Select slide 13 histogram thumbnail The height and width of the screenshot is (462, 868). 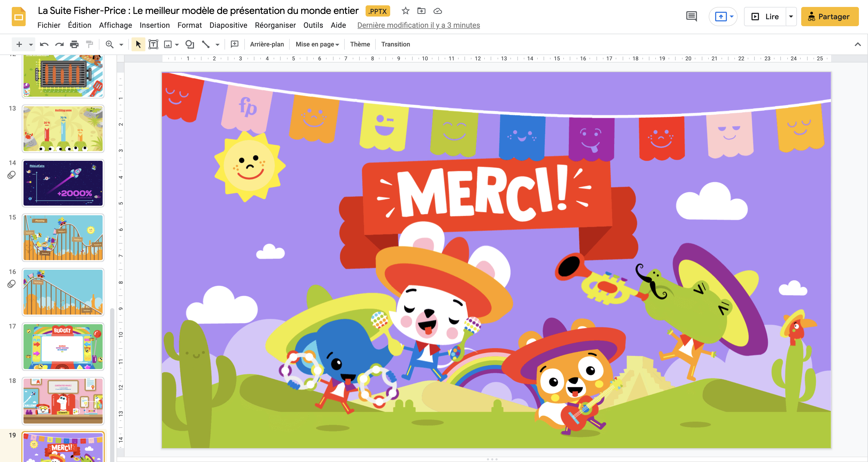tap(63, 129)
